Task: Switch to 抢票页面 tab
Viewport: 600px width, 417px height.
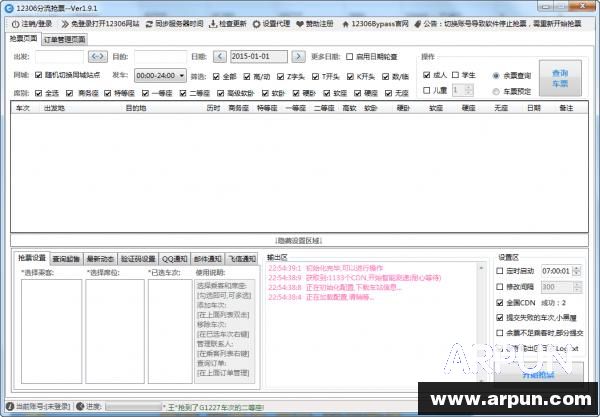Action: pyautogui.click(x=24, y=39)
